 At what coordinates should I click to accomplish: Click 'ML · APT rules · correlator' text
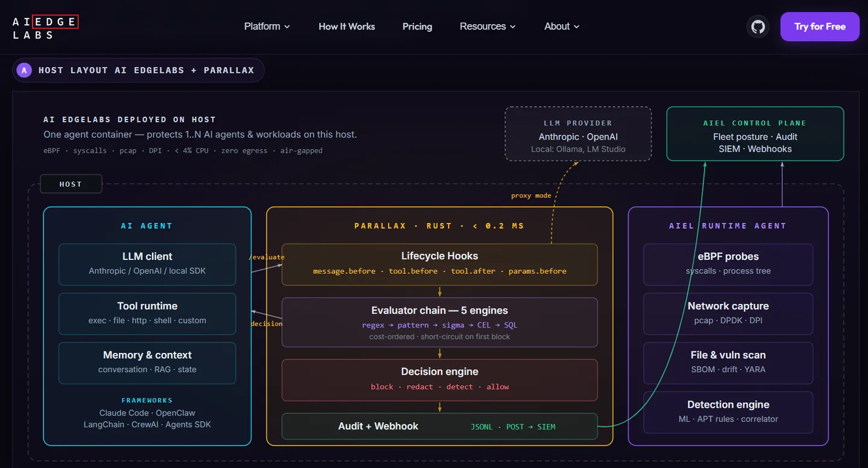728,419
